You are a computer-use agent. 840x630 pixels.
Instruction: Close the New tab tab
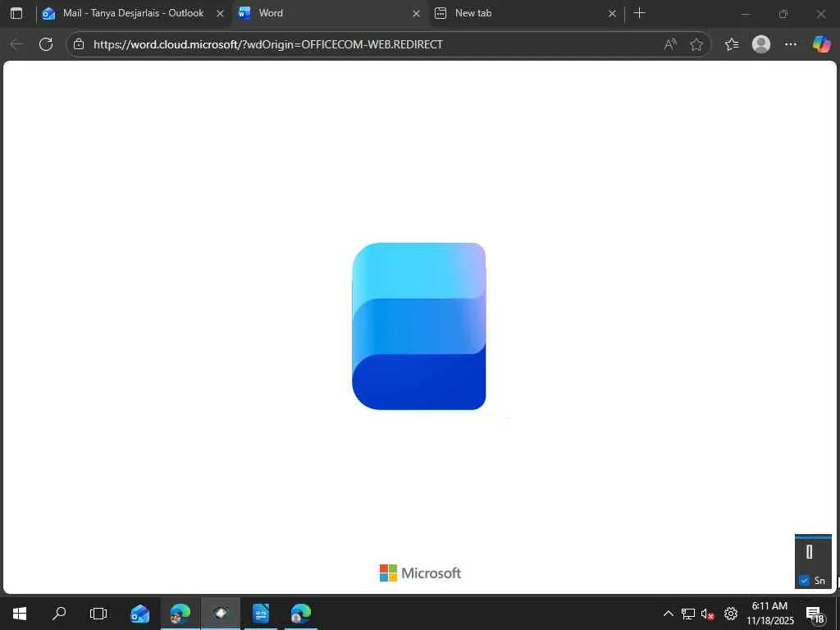coord(612,13)
